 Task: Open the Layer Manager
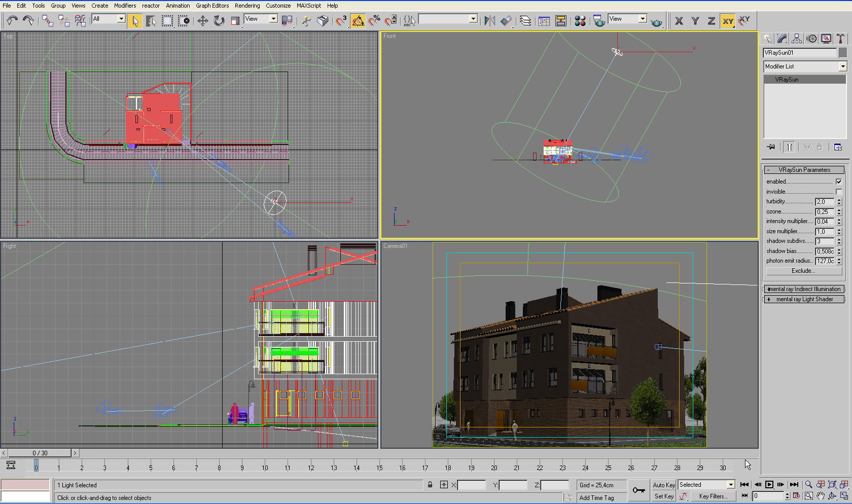(525, 21)
